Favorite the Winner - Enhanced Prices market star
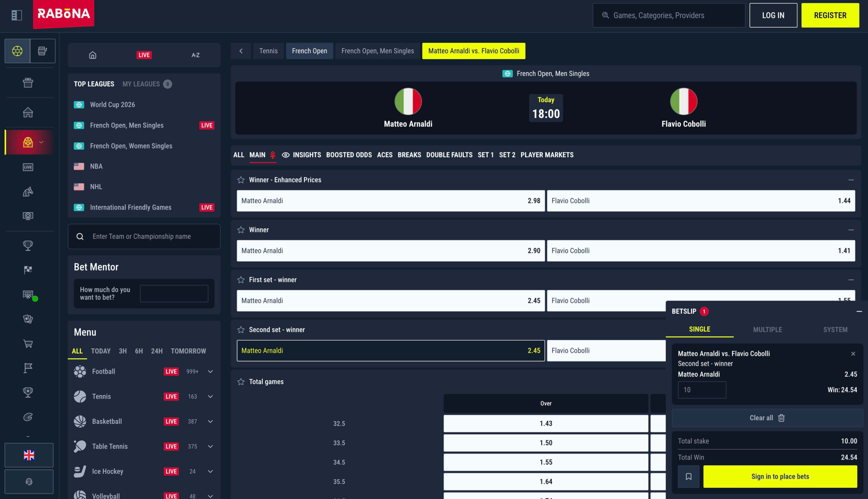The image size is (868, 499). [x=241, y=180]
